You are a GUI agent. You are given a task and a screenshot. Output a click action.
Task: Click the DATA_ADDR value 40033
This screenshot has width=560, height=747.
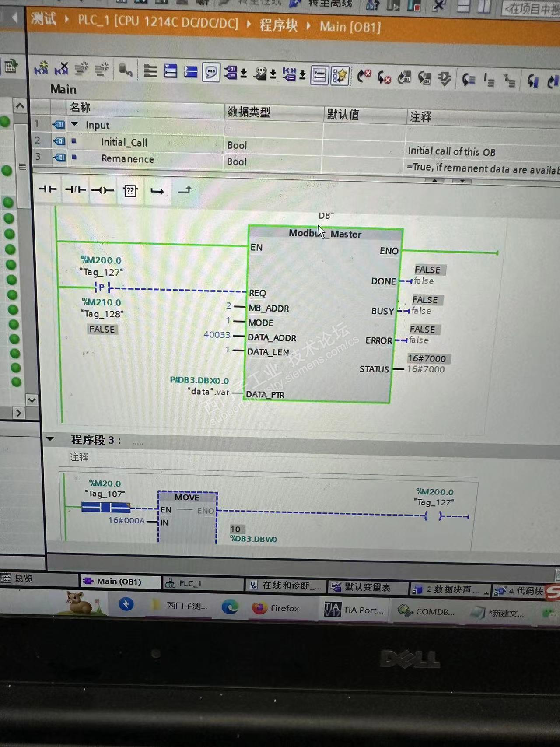[x=217, y=335]
